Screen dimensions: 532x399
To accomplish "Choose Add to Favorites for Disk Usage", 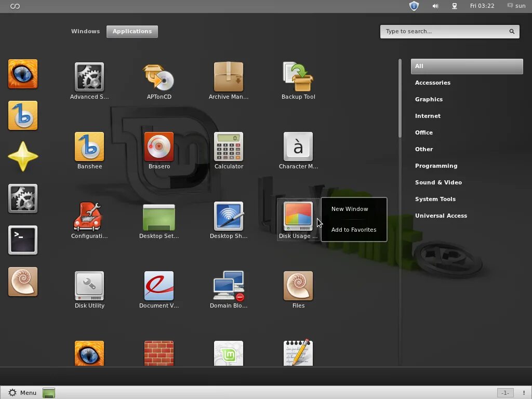I will (354, 229).
